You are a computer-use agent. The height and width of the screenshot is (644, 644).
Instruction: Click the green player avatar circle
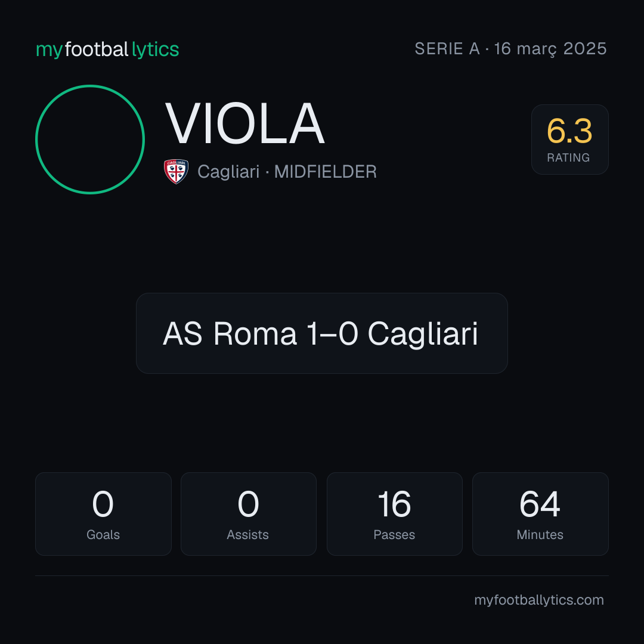(x=90, y=139)
